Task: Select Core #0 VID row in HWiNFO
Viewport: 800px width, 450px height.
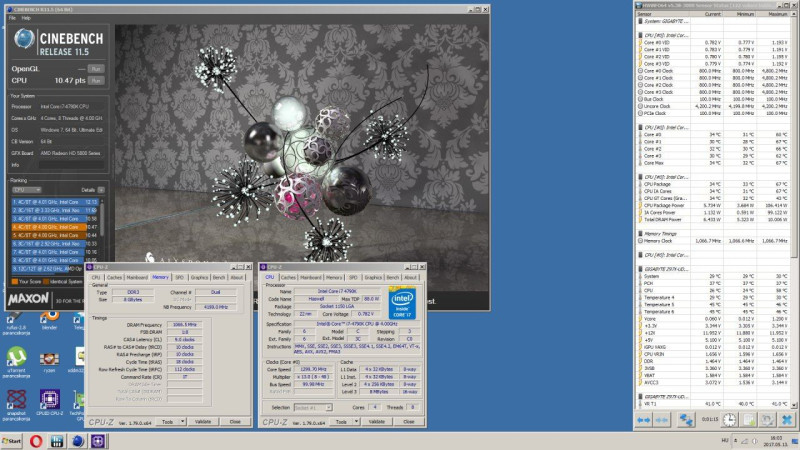Action: (x=713, y=43)
